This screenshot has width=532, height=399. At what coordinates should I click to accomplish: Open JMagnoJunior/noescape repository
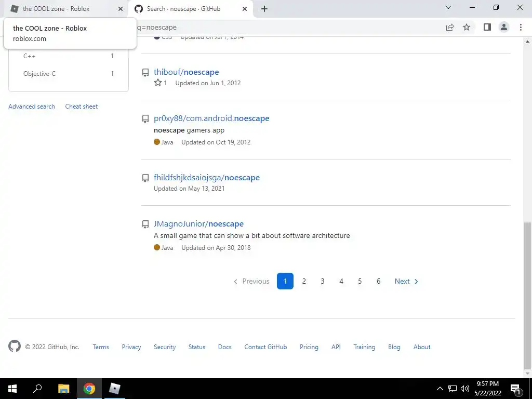pos(198,223)
